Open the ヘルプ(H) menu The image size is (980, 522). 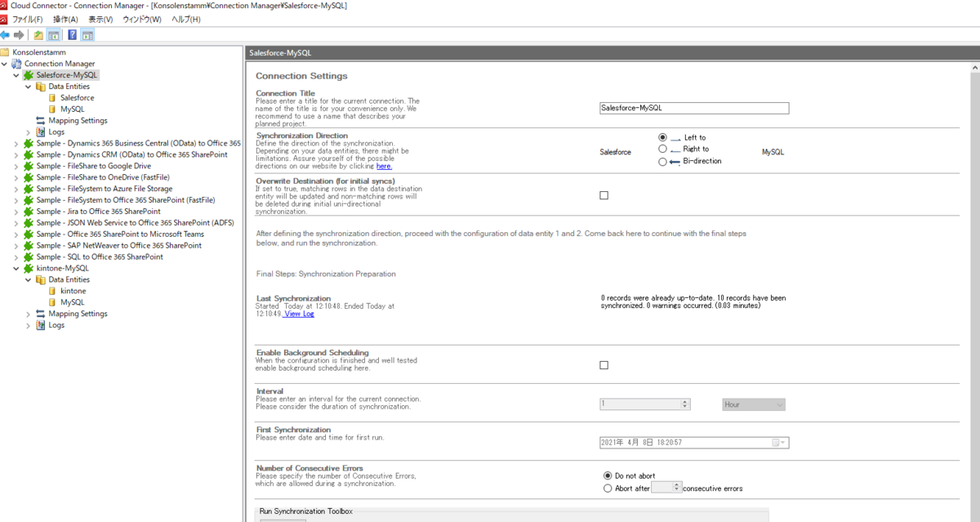pyautogui.click(x=186, y=19)
